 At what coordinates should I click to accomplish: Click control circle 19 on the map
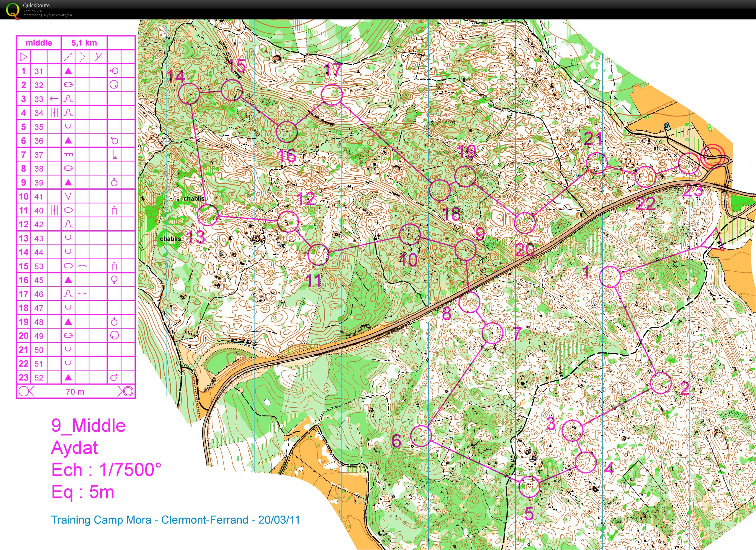pyautogui.click(x=465, y=177)
